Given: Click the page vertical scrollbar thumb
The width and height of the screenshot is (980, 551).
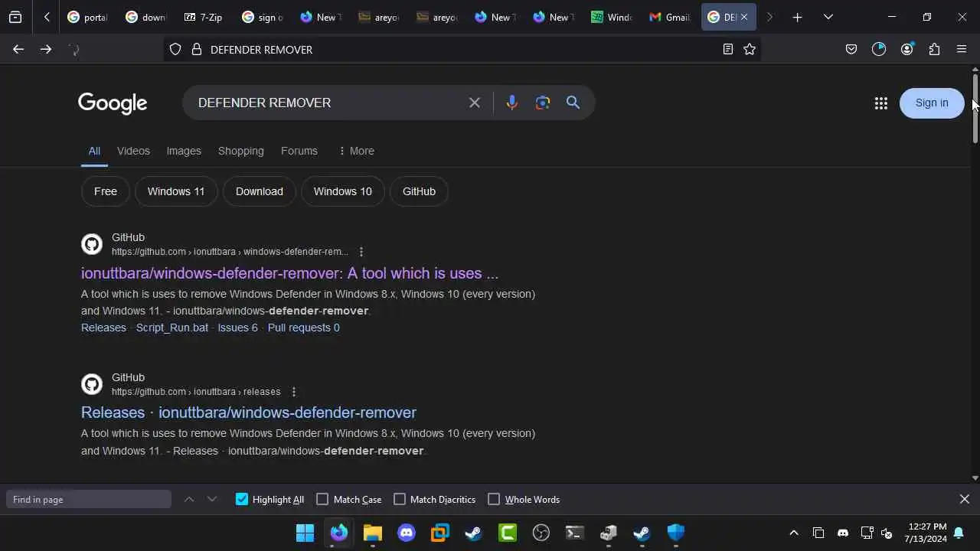Looking at the screenshot, I should click(975, 108).
